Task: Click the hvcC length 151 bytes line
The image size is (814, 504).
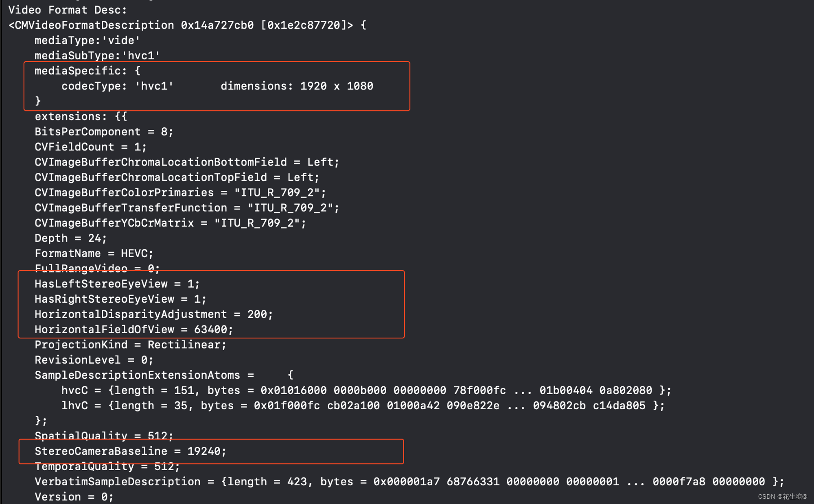Action: click(366, 391)
